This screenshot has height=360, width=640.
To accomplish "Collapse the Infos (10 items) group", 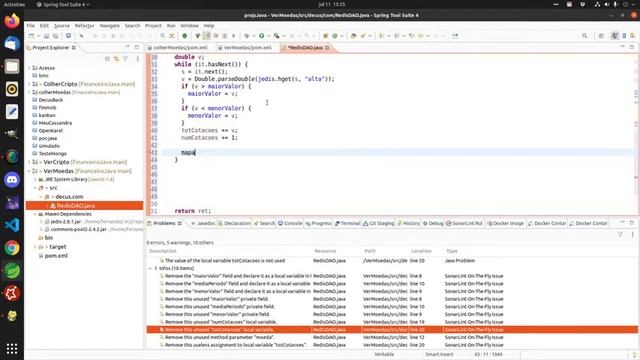I will 150,269.
